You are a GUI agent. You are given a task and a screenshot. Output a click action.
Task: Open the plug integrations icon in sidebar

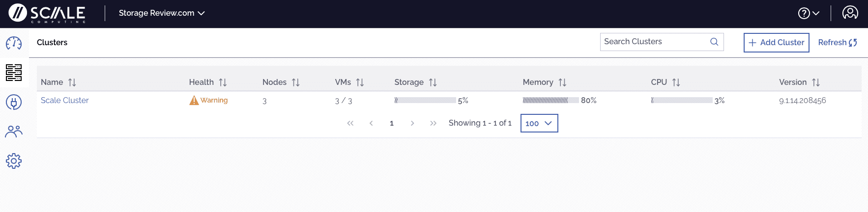[14, 102]
